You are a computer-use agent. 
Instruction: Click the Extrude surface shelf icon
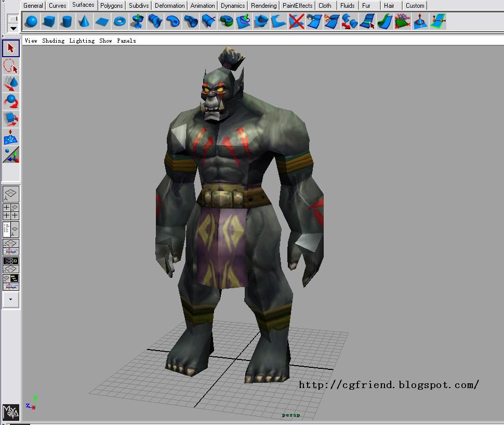(x=191, y=21)
